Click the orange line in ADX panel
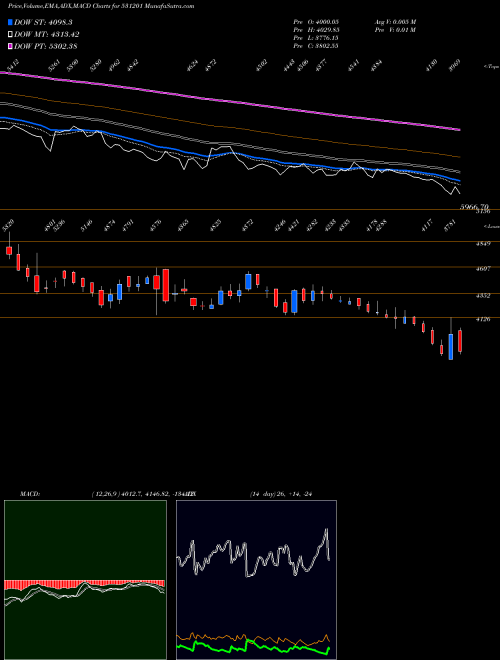The height and width of the screenshot is (660, 500). pyautogui.click(x=253, y=638)
